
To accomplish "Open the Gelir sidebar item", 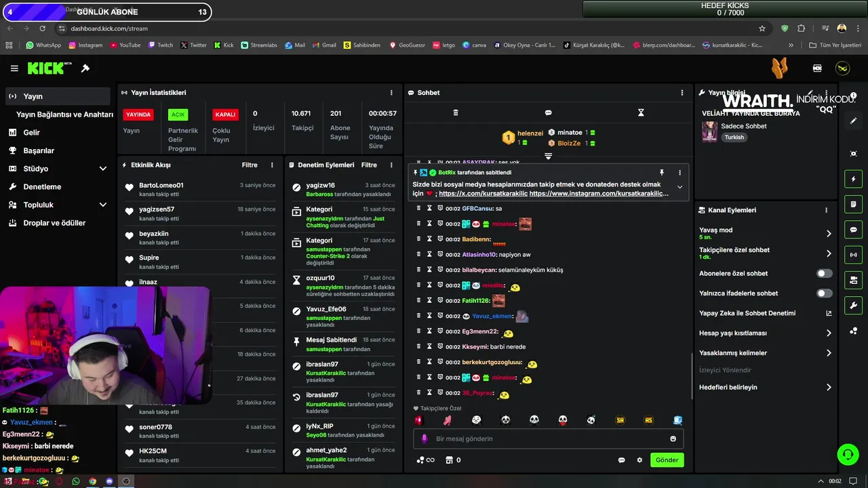I will [58, 133].
